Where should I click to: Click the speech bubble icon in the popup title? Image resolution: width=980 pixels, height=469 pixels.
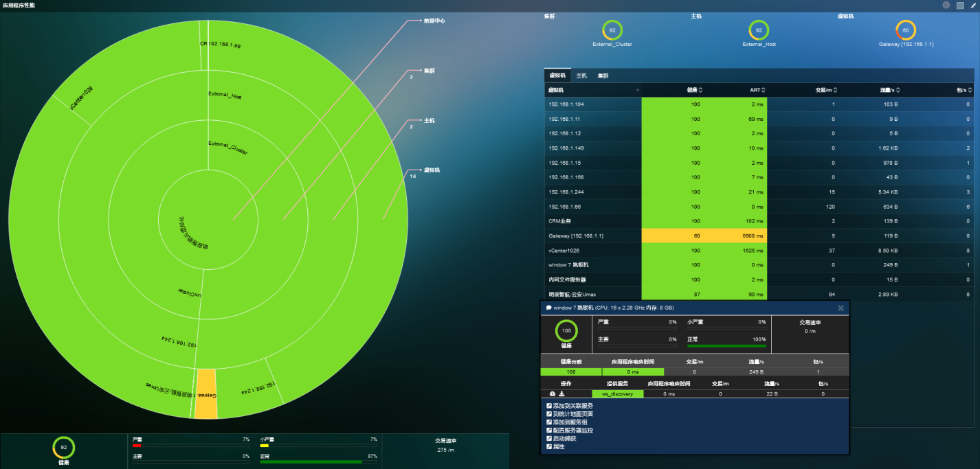click(548, 308)
